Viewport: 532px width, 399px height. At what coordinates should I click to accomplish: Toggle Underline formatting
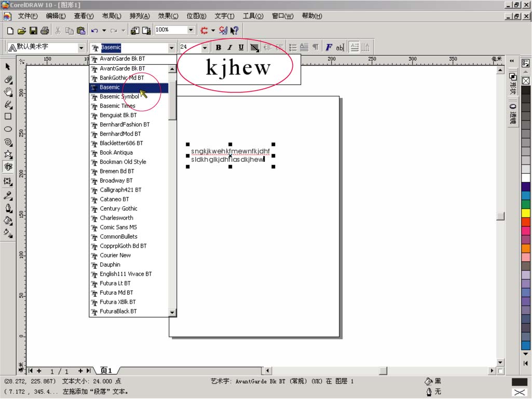[241, 48]
